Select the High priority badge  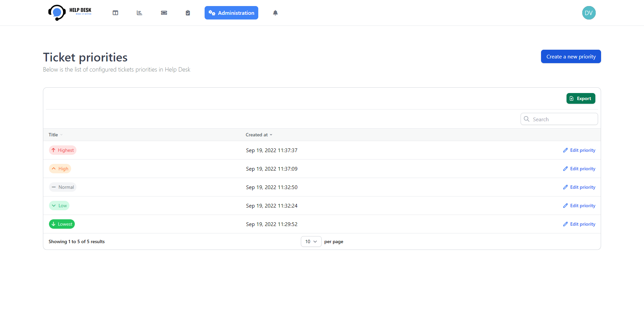click(60, 169)
